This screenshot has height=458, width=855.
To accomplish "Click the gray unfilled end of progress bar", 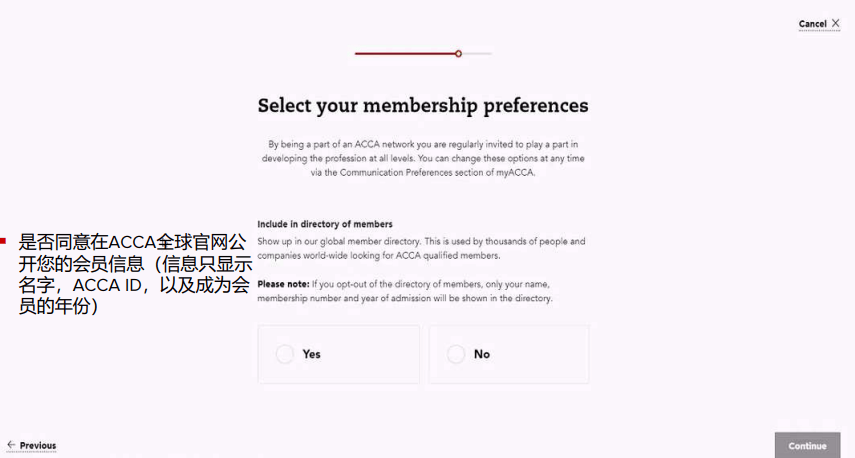I will tap(478, 53).
